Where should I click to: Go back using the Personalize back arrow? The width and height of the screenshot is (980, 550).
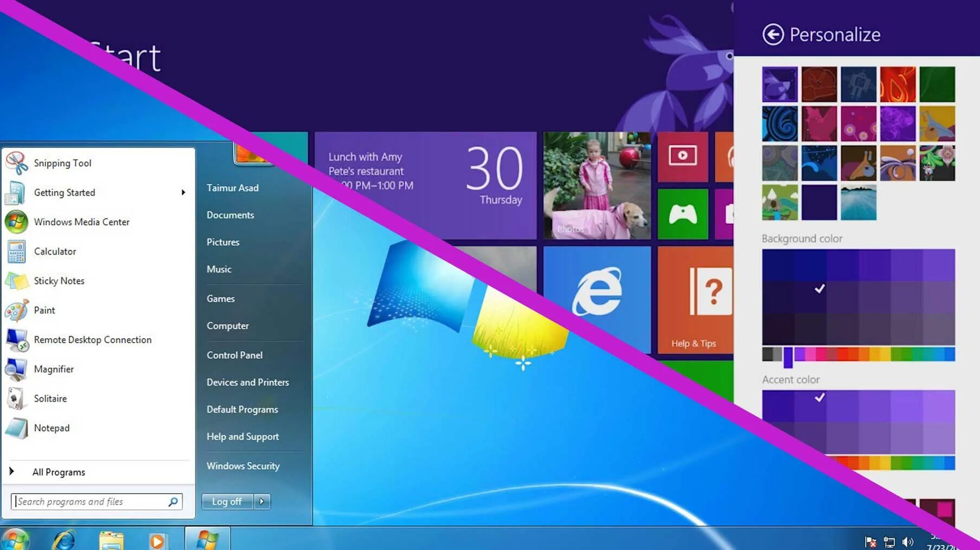[773, 35]
